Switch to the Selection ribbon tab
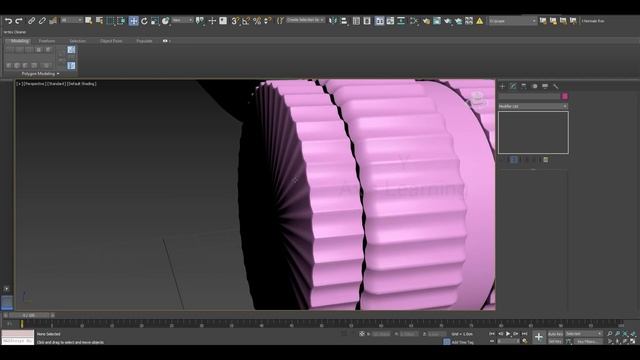The image size is (640, 360). [x=77, y=41]
